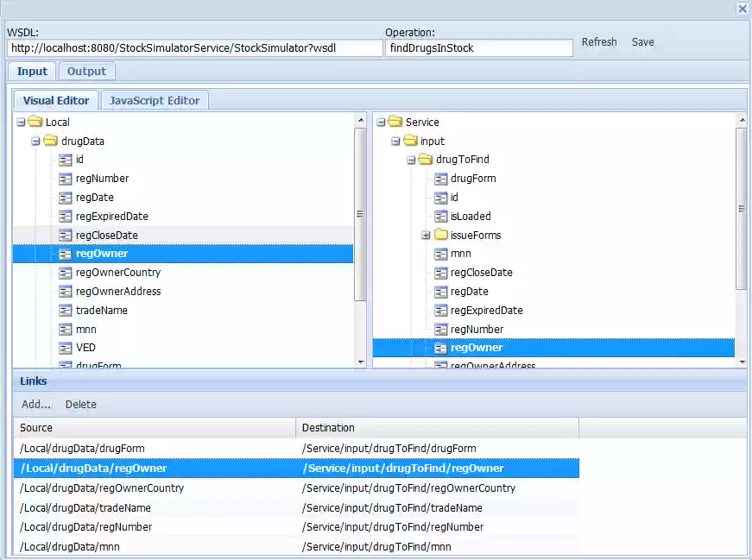Viewport: 752px width, 560px height.
Task: Expand the issueForms node
Action: 425,235
